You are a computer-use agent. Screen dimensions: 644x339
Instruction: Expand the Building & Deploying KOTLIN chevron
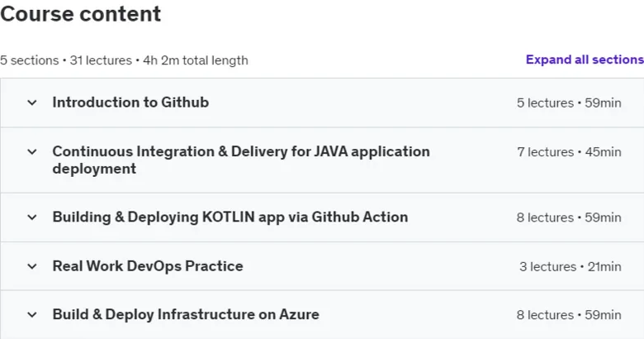(32, 217)
